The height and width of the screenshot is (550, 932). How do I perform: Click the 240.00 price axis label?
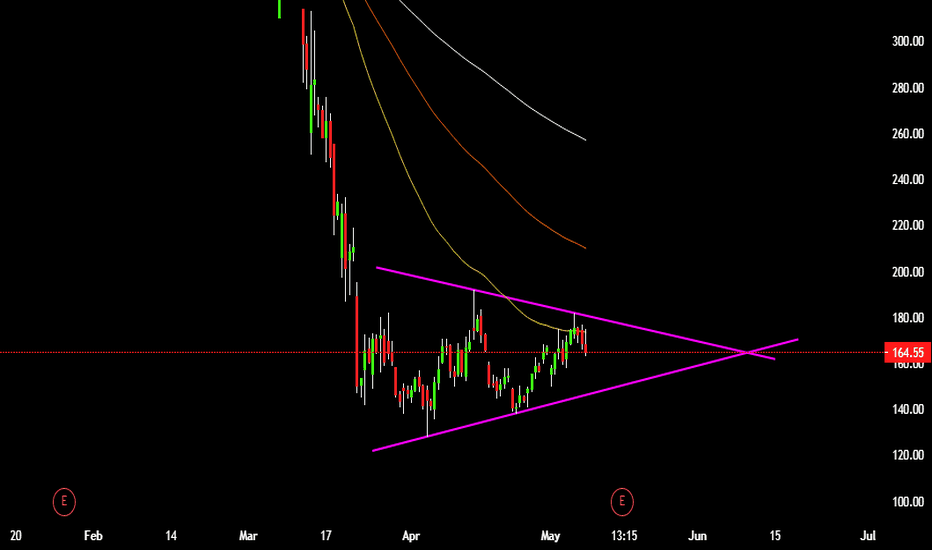click(908, 180)
